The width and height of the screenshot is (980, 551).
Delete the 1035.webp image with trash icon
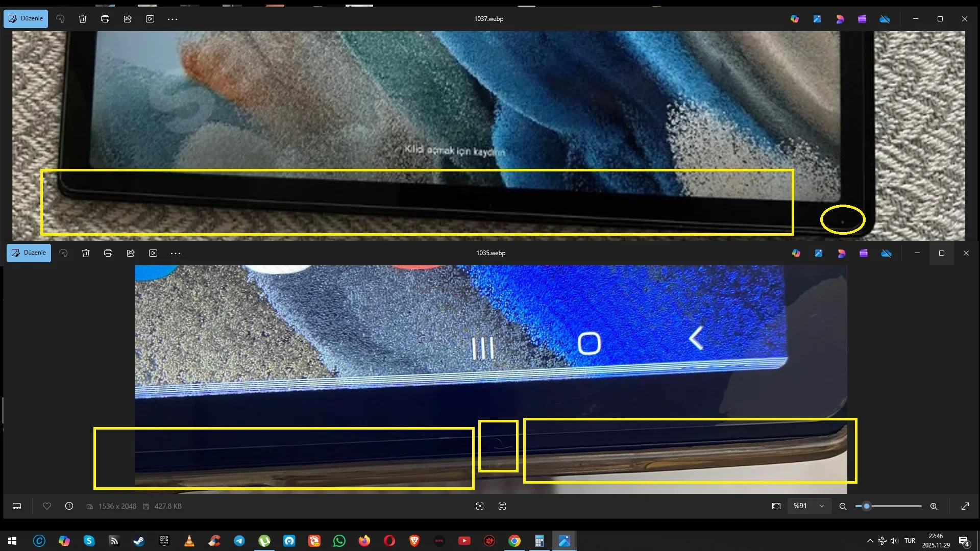86,253
